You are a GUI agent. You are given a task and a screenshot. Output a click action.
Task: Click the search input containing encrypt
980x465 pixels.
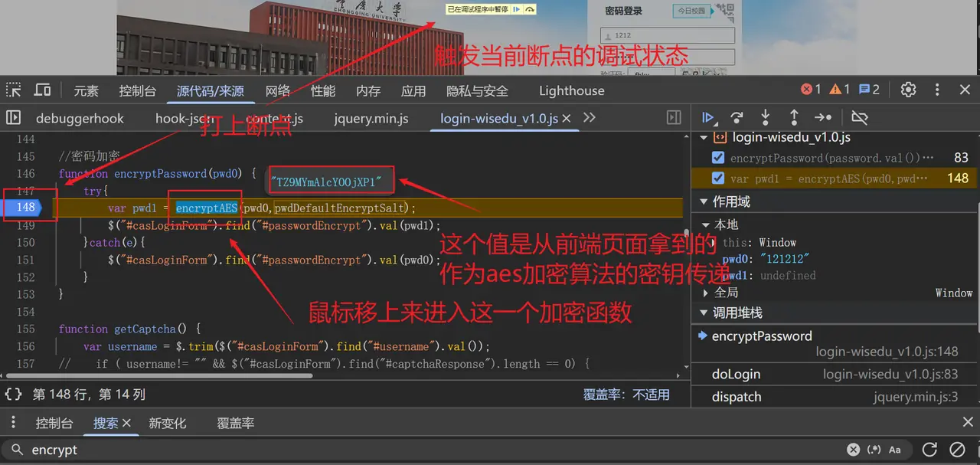click(429, 450)
